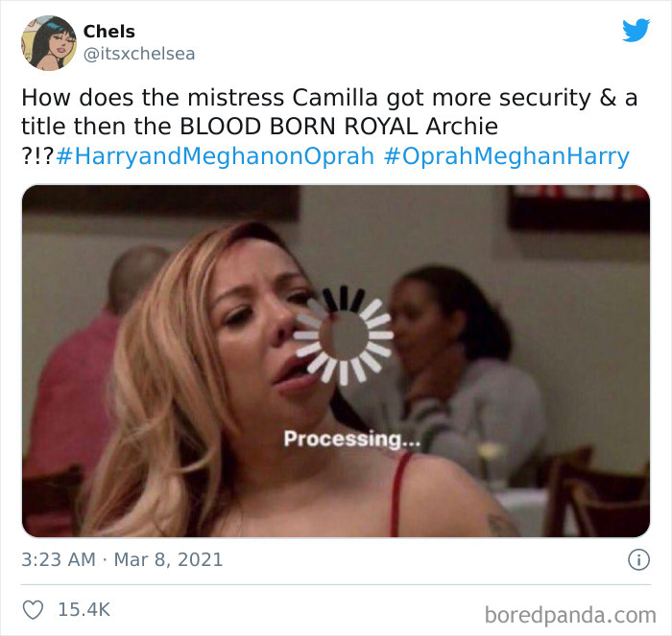The width and height of the screenshot is (672, 636).
Task: Open the #OprahMeghanHarry hashtag
Action: click(507, 156)
